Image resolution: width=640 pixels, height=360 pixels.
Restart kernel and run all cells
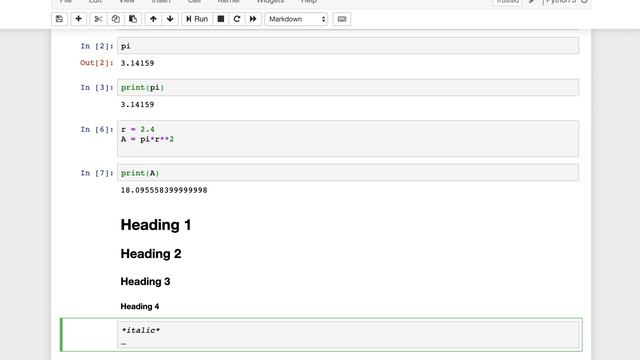(x=253, y=19)
